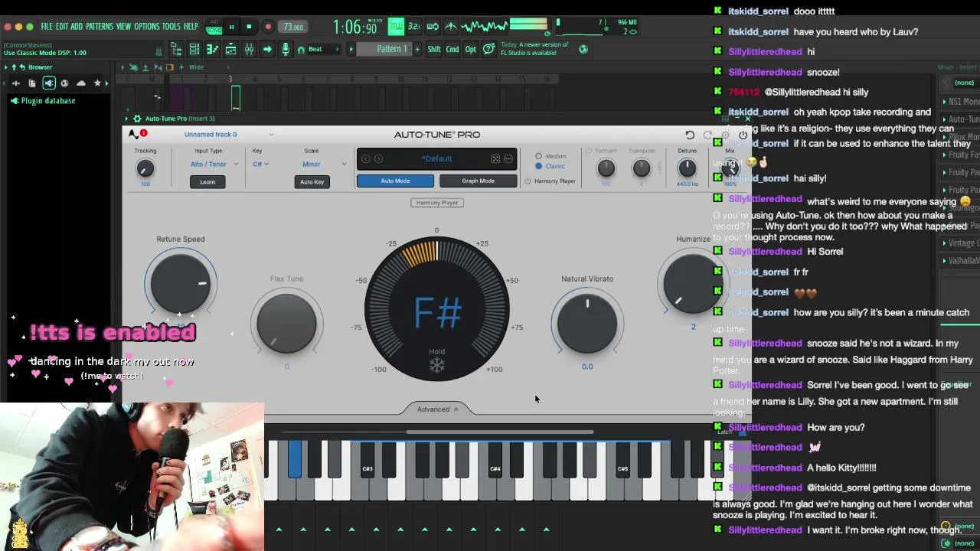Click the 73.000 tempo field
Screen dimensions: 980x551
point(294,27)
